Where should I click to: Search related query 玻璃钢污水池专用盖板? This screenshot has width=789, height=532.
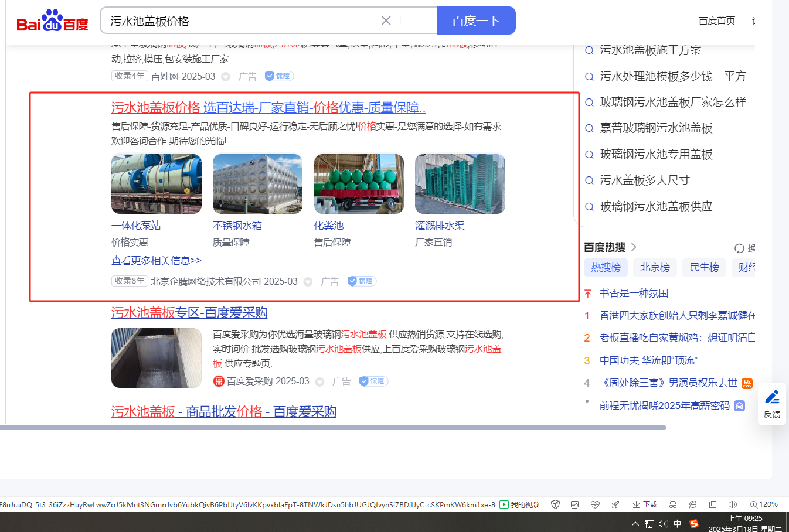click(x=656, y=155)
